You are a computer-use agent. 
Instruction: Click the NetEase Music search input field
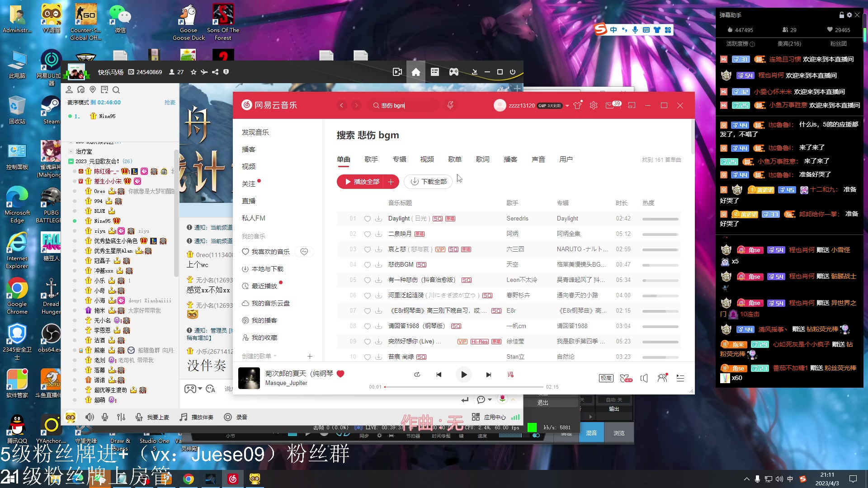tap(404, 105)
